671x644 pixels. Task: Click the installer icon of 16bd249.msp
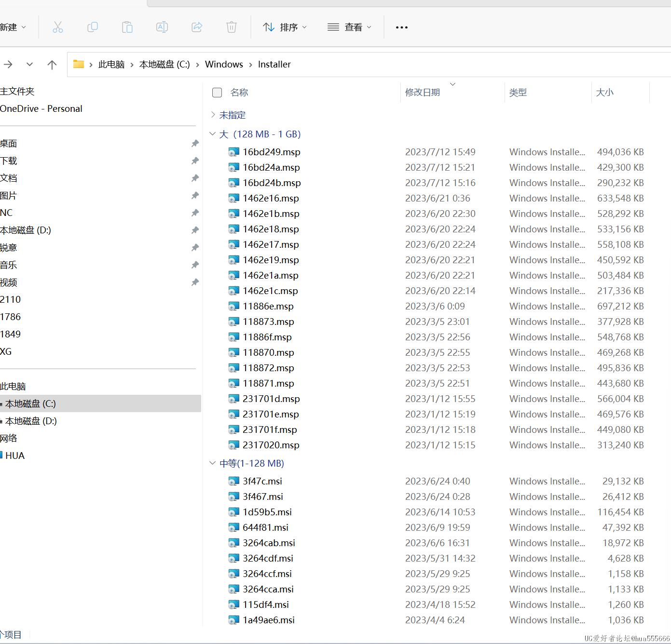(233, 152)
